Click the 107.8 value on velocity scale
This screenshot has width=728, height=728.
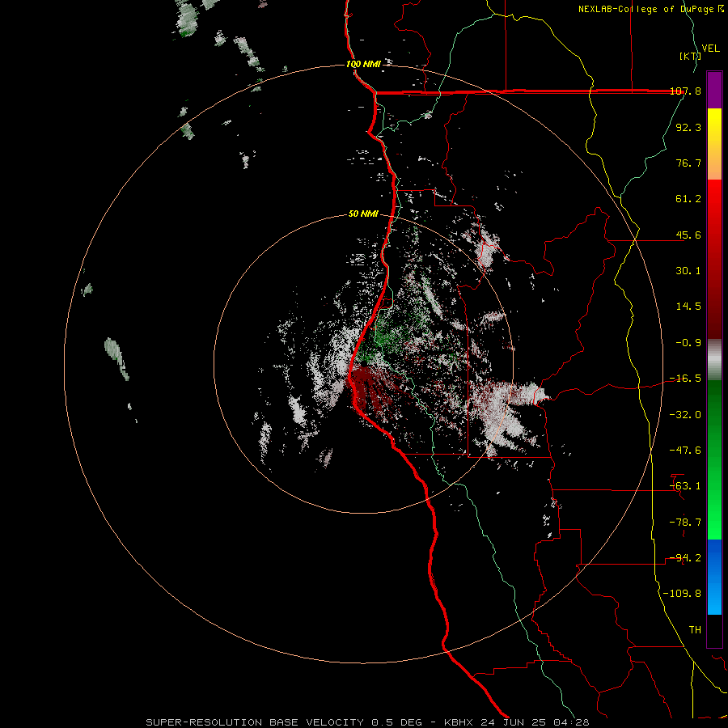[685, 91]
